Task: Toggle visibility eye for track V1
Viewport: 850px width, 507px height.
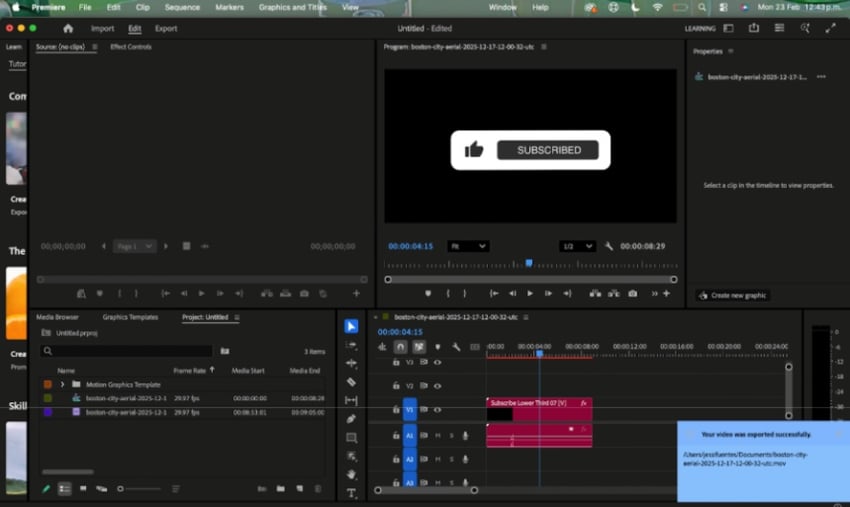Action: pos(437,409)
